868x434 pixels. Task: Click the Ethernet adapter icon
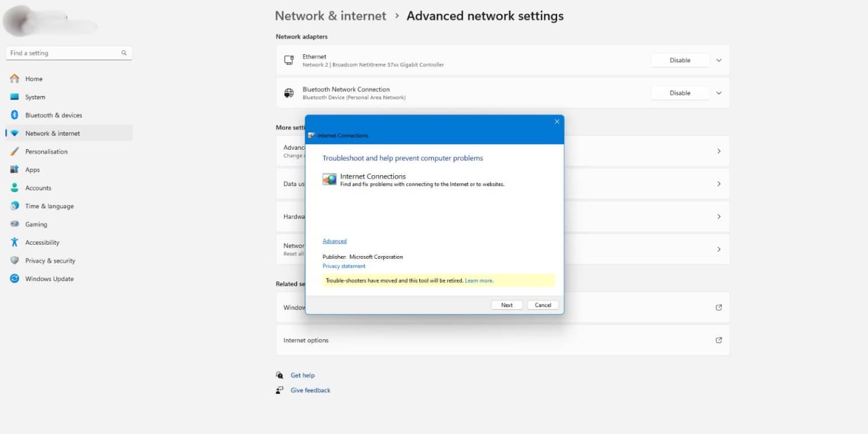coord(289,60)
